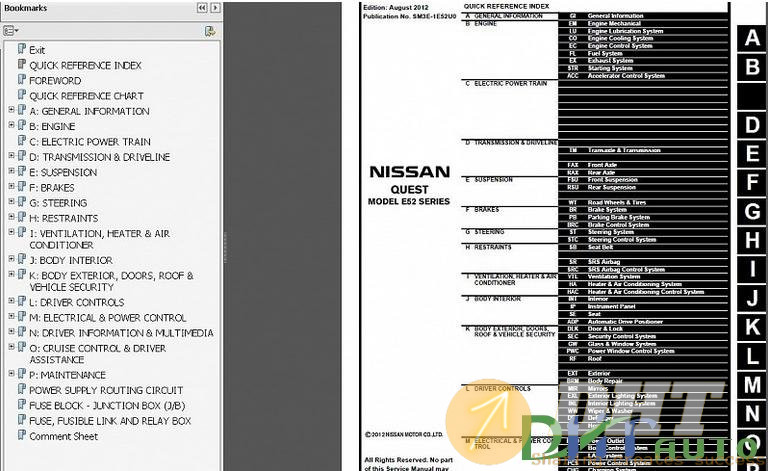Click the L: DRIVER CONTROLS bookmark label

[77, 302]
